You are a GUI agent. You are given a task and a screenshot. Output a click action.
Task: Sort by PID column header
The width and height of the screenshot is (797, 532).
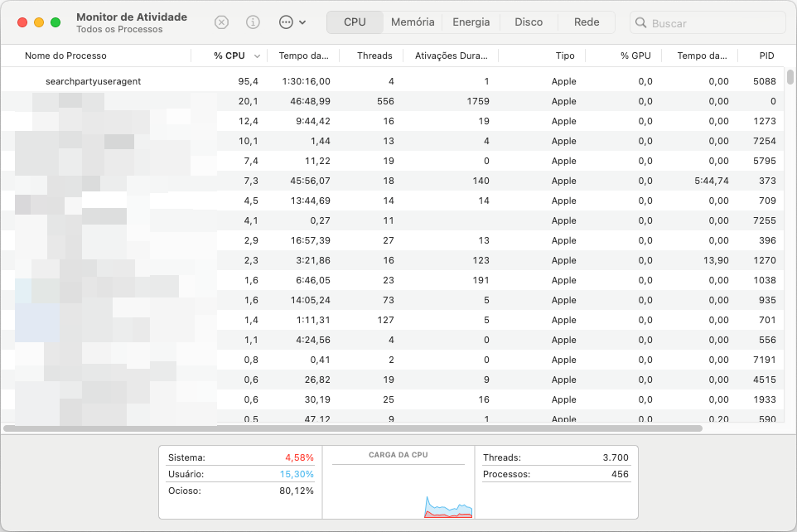(766, 56)
